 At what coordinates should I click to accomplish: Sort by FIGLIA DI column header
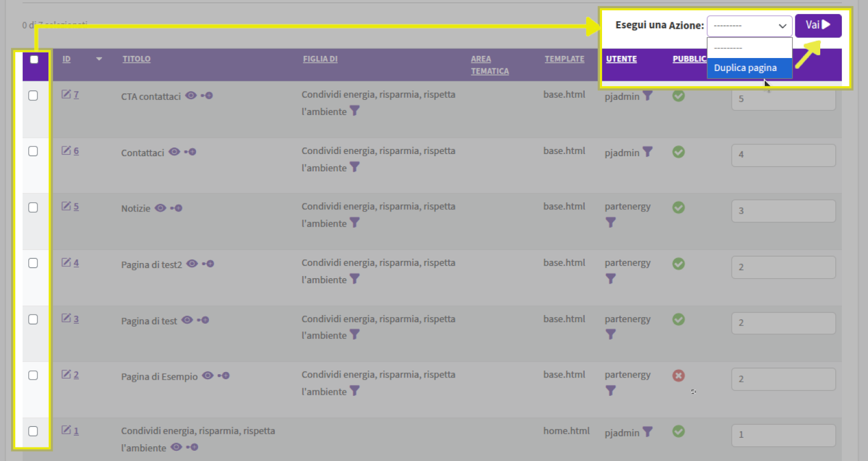(x=320, y=59)
